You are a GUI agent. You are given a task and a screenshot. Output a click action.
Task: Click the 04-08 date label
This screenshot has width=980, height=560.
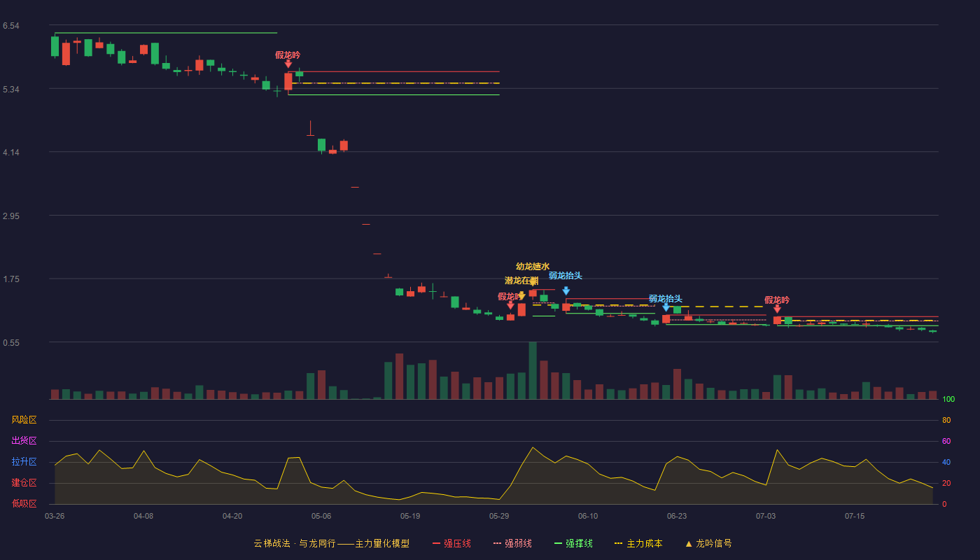click(143, 516)
